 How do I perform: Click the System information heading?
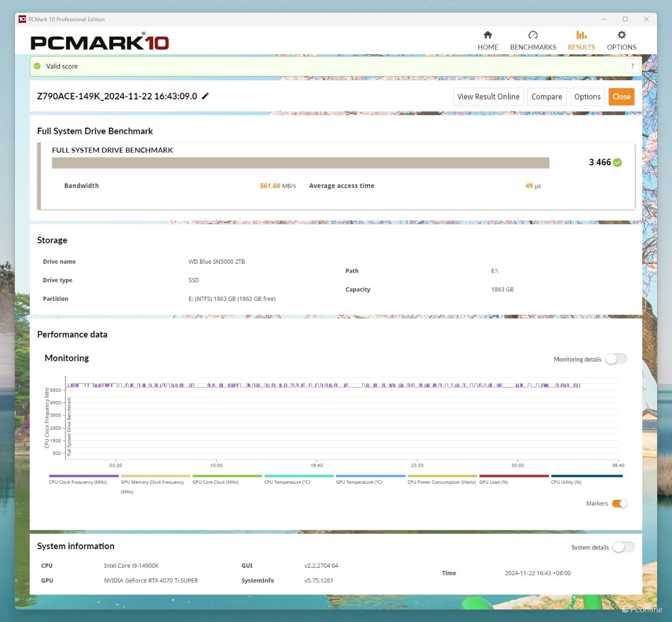pyautogui.click(x=75, y=546)
